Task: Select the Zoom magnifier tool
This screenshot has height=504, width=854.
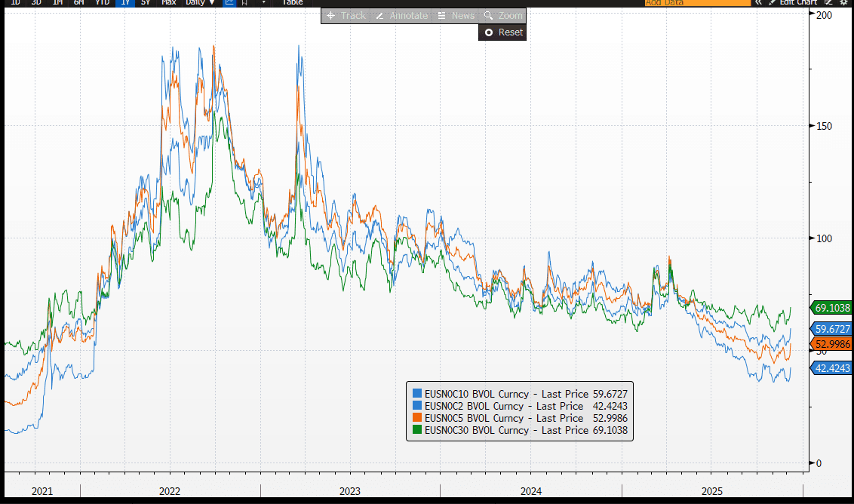Action: click(502, 16)
